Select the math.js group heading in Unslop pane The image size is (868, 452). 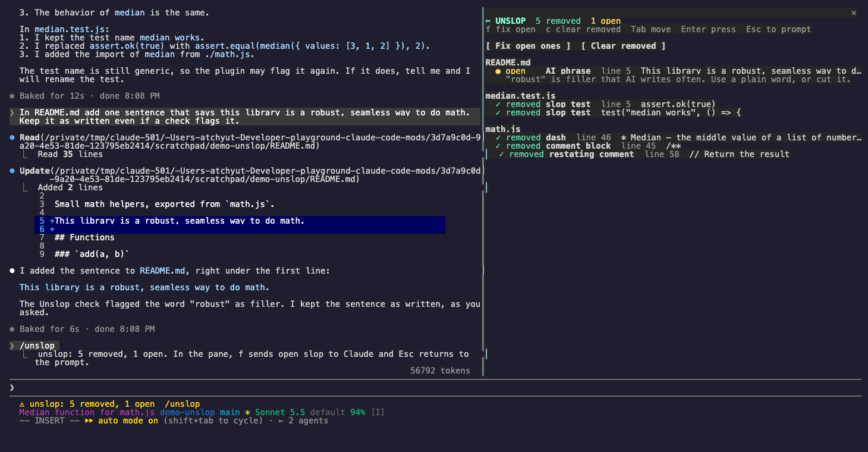coord(503,129)
